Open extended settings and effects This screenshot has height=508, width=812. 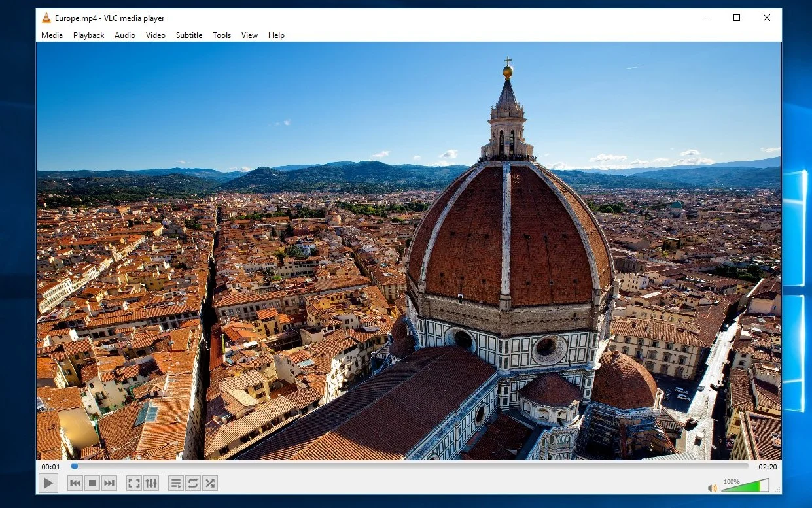click(x=151, y=483)
